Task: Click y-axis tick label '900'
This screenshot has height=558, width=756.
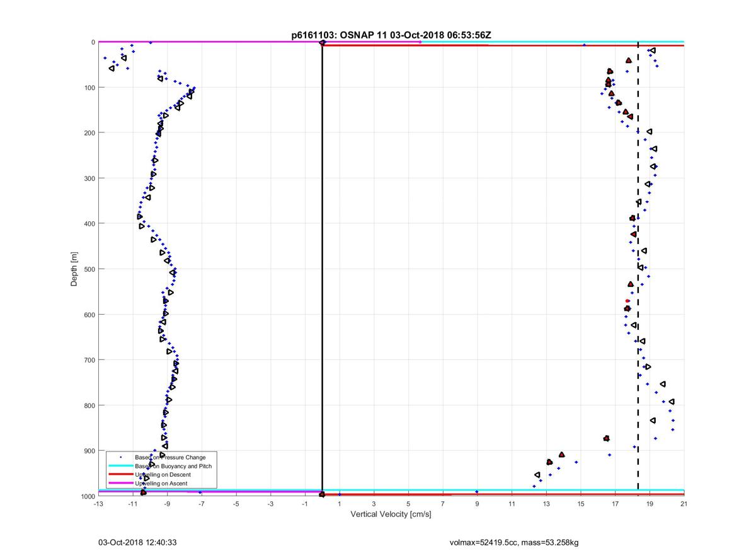Action: [88, 451]
